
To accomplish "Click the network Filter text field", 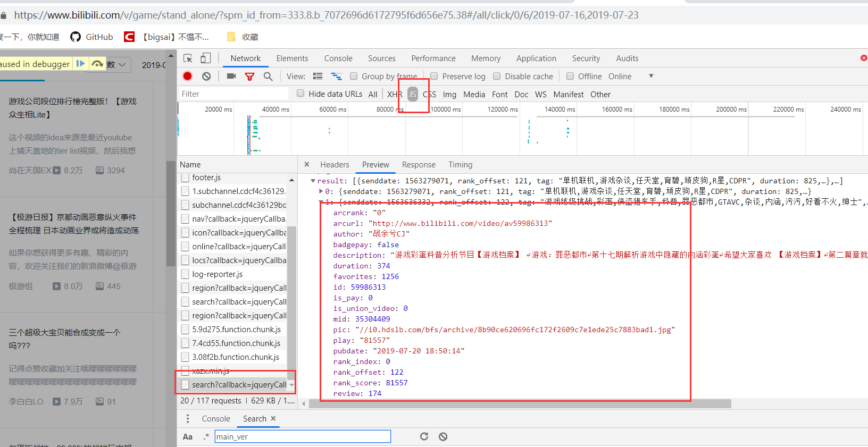I will pyautogui.click(x=233, y=94).
